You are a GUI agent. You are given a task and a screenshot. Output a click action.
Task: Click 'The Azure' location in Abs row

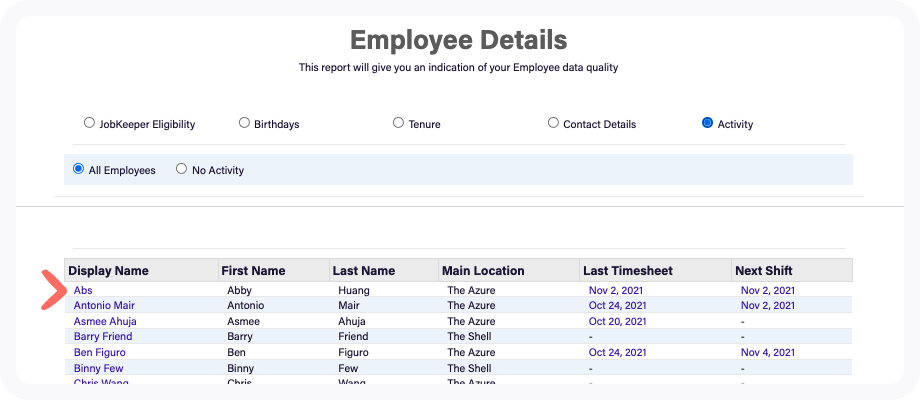coord(471,290)
